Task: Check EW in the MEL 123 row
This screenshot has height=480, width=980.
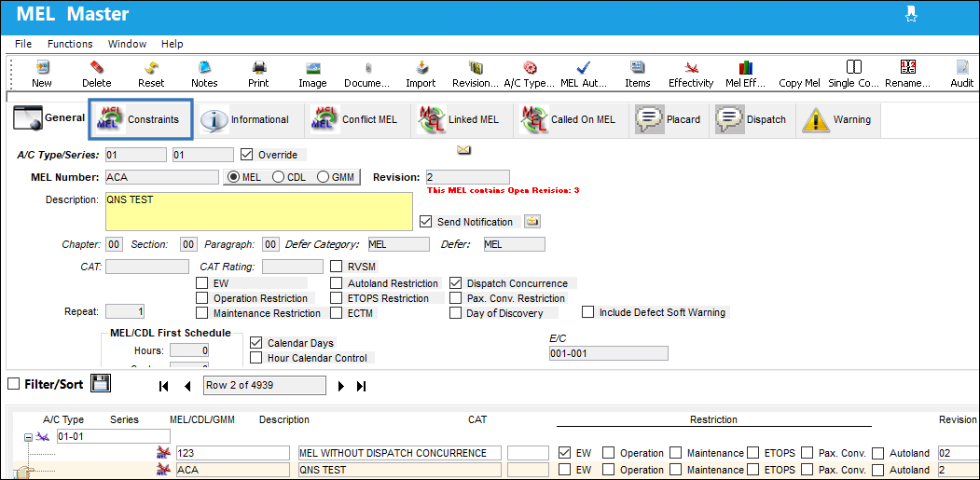Action: pos(564,452)
